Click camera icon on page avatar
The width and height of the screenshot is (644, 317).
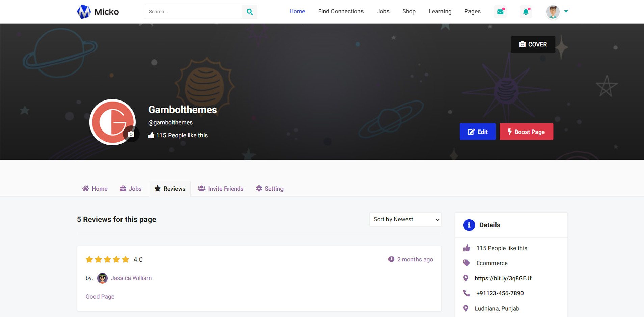click(x=131, y=134)
